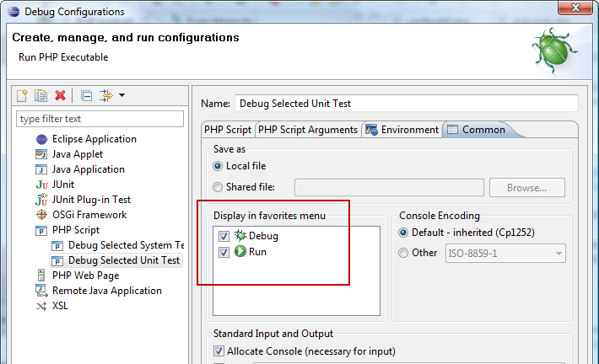This screenshot has height=364, width=599.
Task: Select Remote Java Application entry
Action: tap(106, 291)
